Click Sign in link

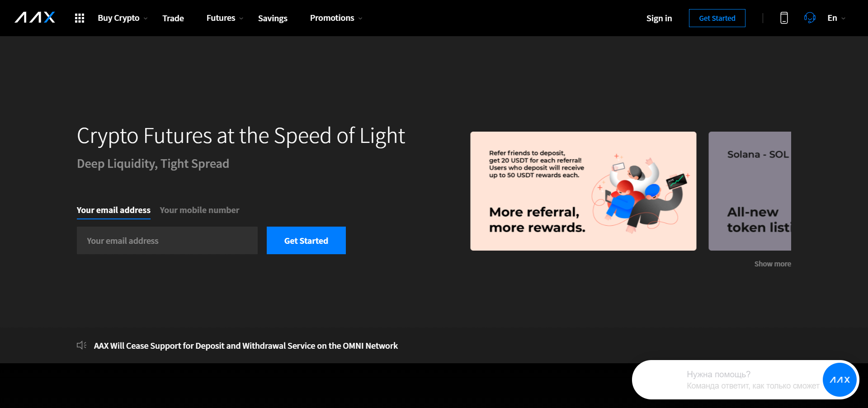pyautogui.click(x=659, y=18)
